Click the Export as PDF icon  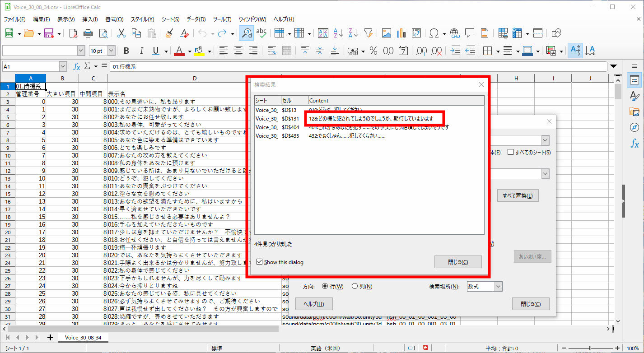(x=74, y=33)
